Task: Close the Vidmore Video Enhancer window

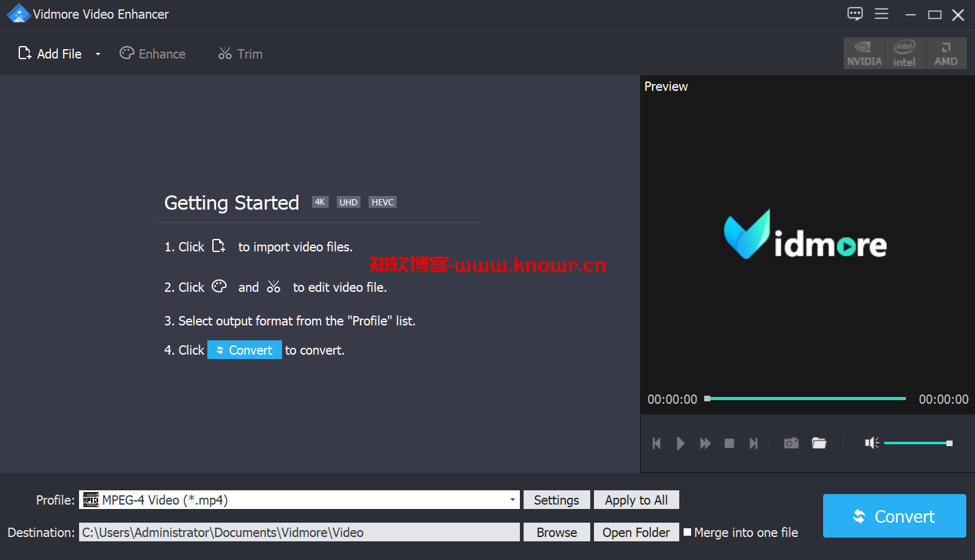Action: (958, 14)
